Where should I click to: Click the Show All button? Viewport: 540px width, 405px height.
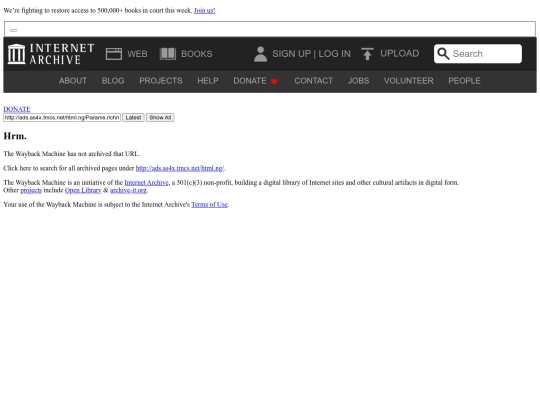point(160,118)
